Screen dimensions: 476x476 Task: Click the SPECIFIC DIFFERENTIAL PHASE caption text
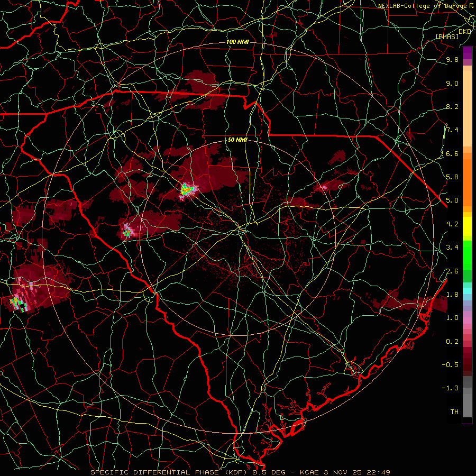point(154,472)
